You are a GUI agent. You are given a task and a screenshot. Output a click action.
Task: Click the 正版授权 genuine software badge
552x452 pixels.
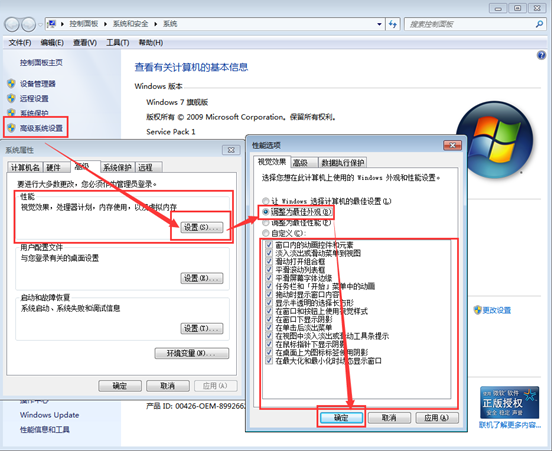[509, 402]
